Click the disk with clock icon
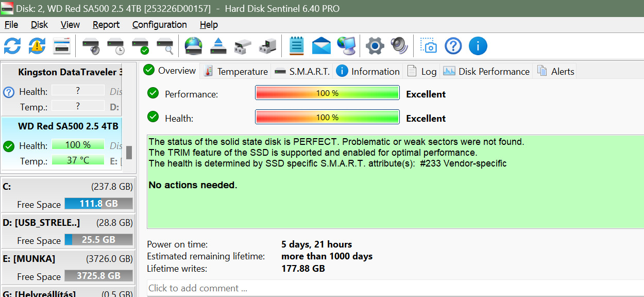 pyautogui.click(x=116, y=46)
